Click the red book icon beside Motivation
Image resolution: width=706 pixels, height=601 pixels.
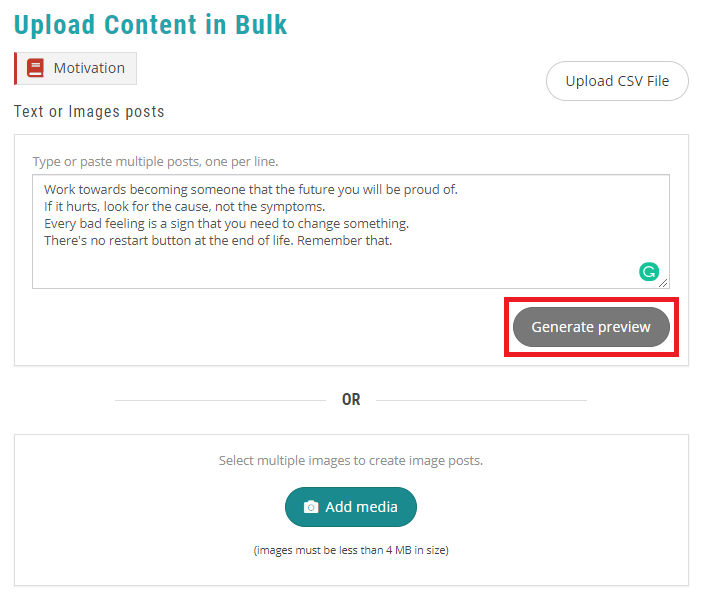(x=36, y=69)
